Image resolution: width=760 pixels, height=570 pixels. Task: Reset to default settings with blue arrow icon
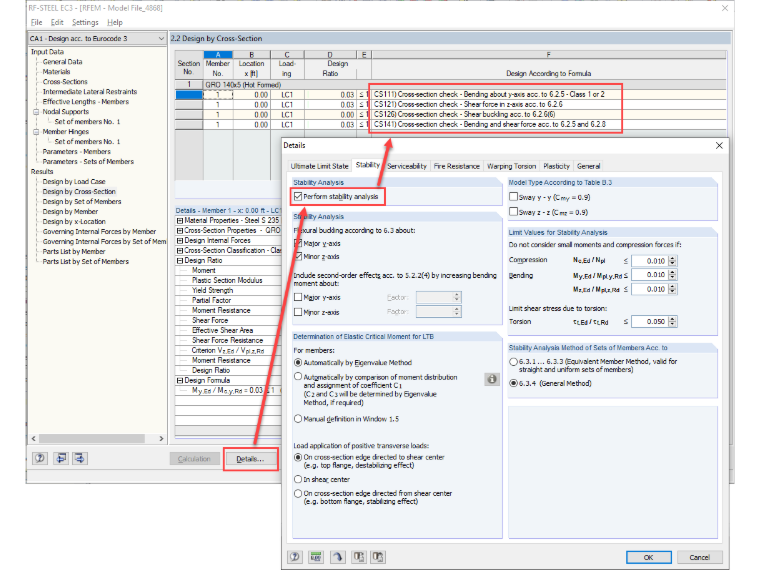(x=337, y=557)
